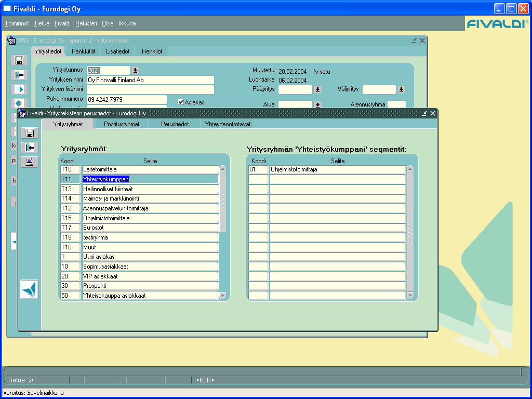This screenshot has height=399, width=532.
Task: Click the Puhelinnumero field
Action: [127, 99]
